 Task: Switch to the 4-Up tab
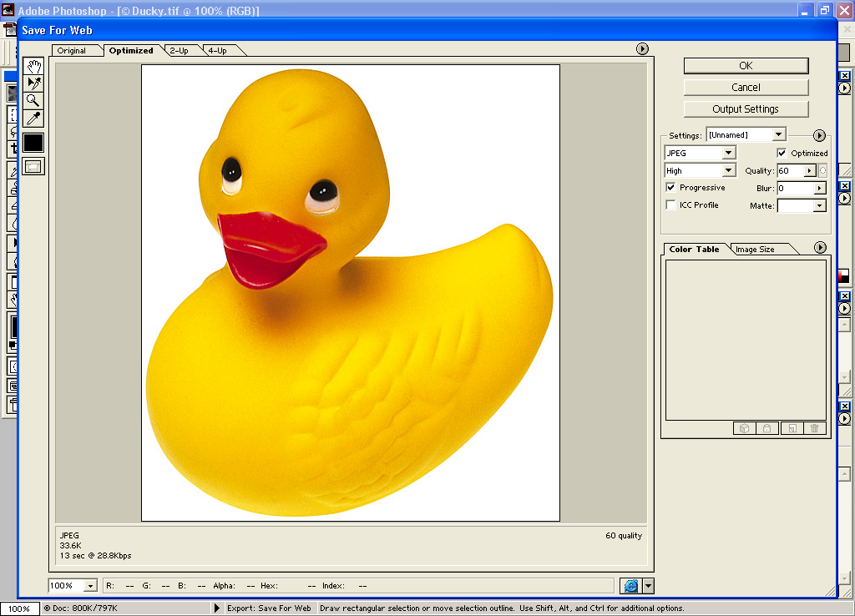point(218,51)
